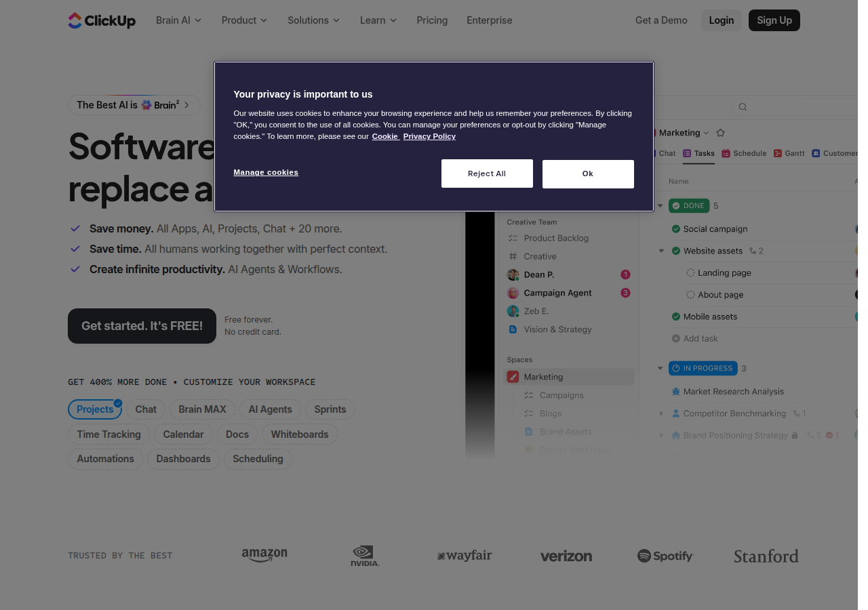The height and width of the screenshot is (610, 868).
Task: Select the Brain MAX chip
Action: click(202, 409)
